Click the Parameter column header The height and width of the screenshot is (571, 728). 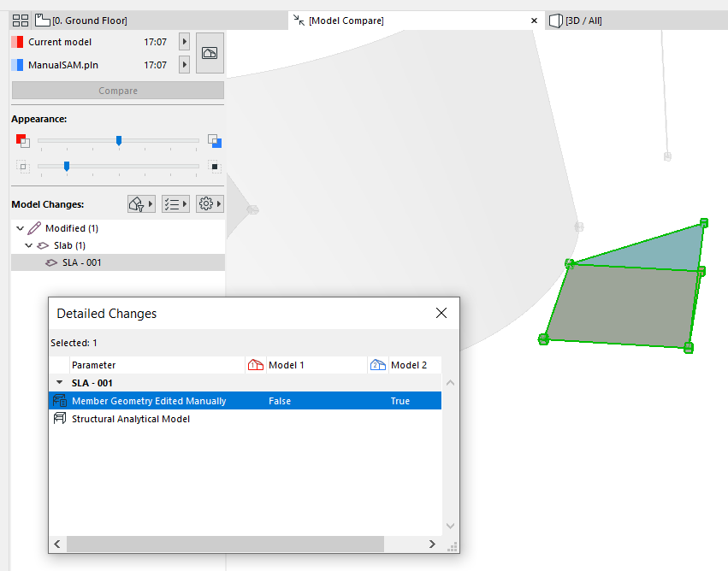(x=157, y=365)
